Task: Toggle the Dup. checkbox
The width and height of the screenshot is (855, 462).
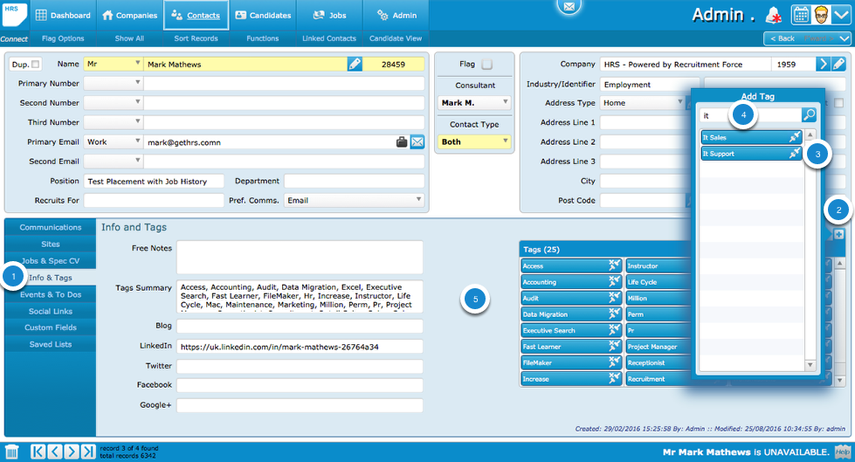Action: tap(35, 64)
